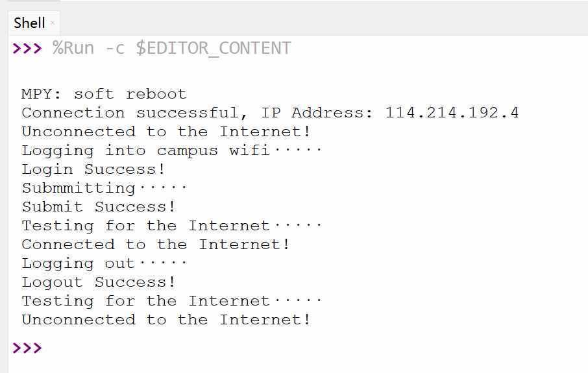Click the 'Submit Success!' output line
This screenshot has width=588, height=373.
pos(98,207)
